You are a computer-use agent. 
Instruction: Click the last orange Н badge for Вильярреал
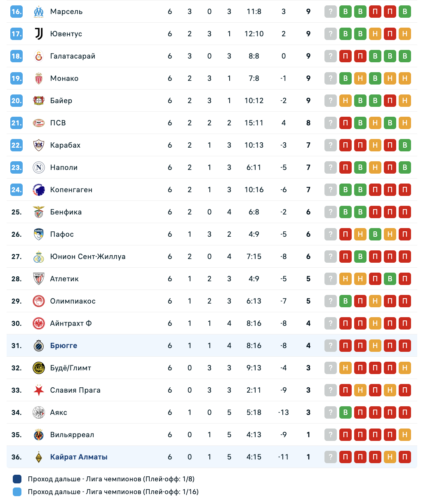click(405, 435)
